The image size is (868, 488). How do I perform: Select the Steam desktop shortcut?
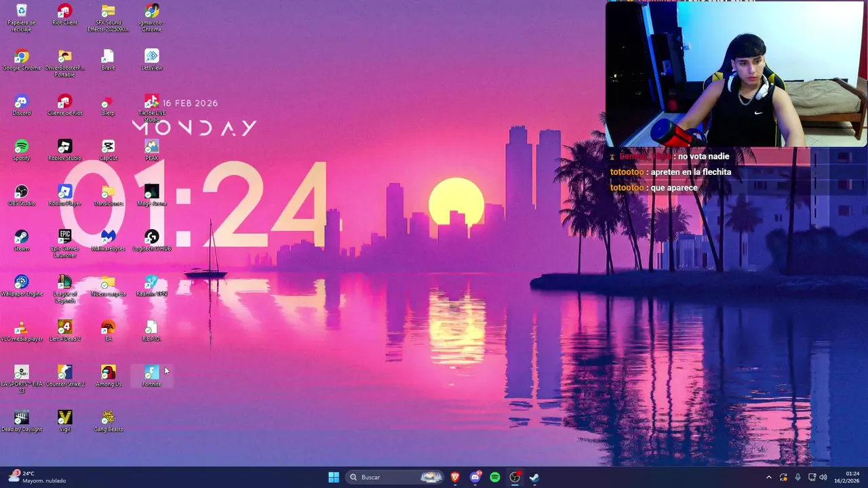click(x=22, y=241)
